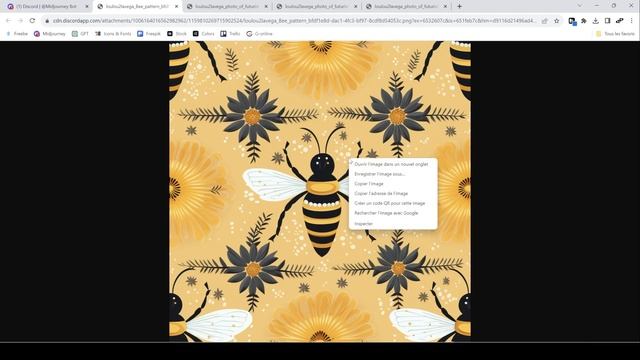Go forward to next page
Image resolution: width=640 pixels, height=360 pixels.
pos(20,20)
